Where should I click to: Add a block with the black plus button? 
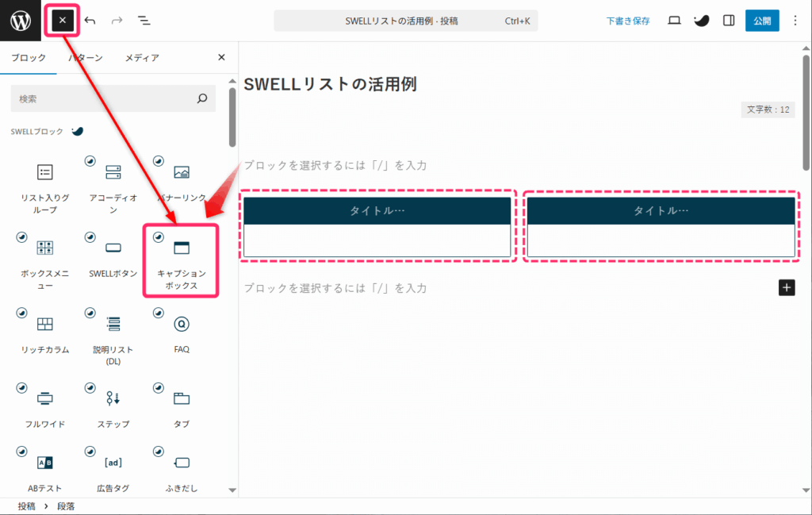786,287
